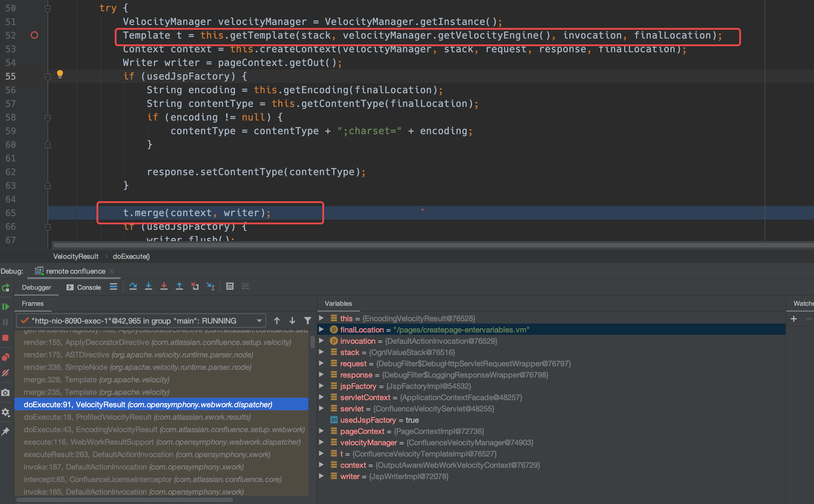Click the Force Step Into icon

[164, 286]
